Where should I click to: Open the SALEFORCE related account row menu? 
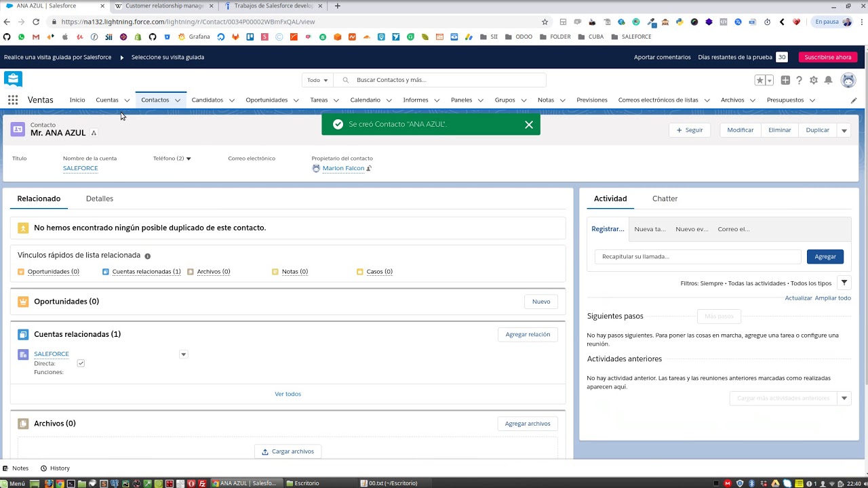click(183, 354)
